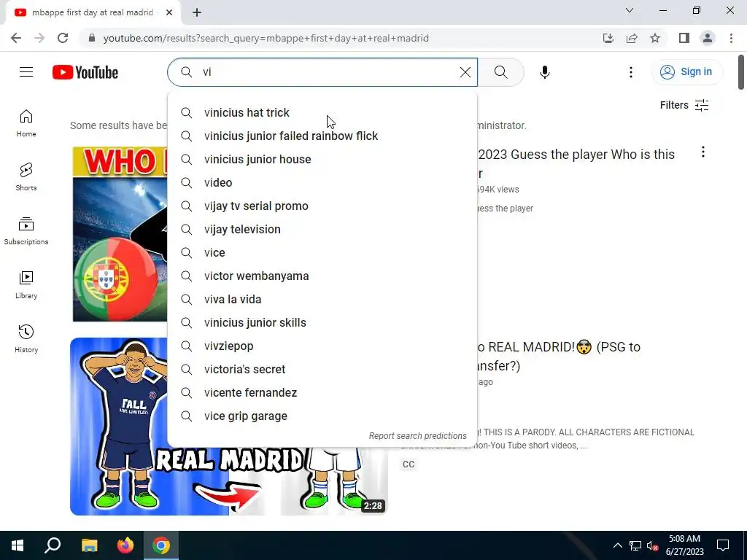Open the Filters options
This screenshot has height=560, width=747.
point(684,105)
